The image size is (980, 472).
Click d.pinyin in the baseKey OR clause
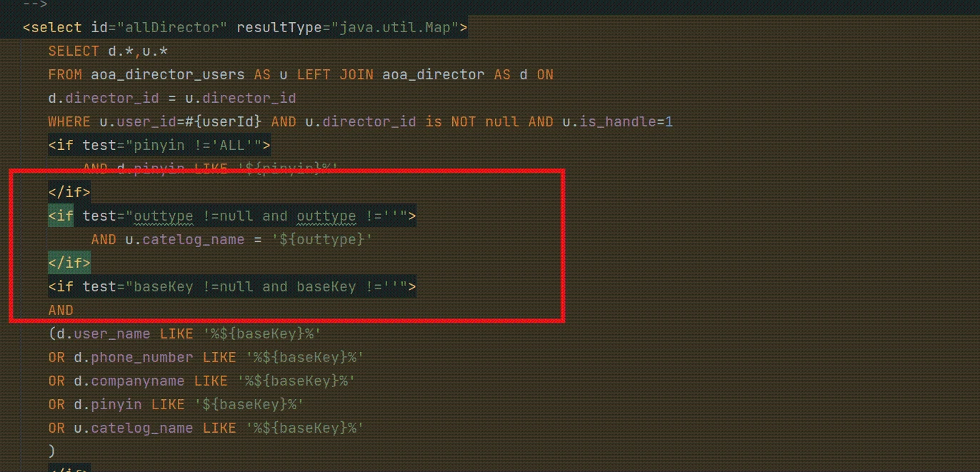click(107, 405)
